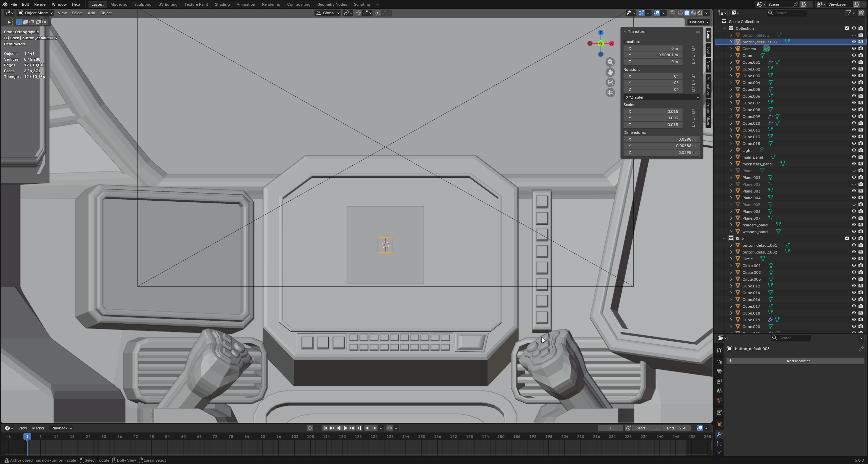
Task: Open the XYZ Euler rotation mode dropdown
Action: click(662, 97)
